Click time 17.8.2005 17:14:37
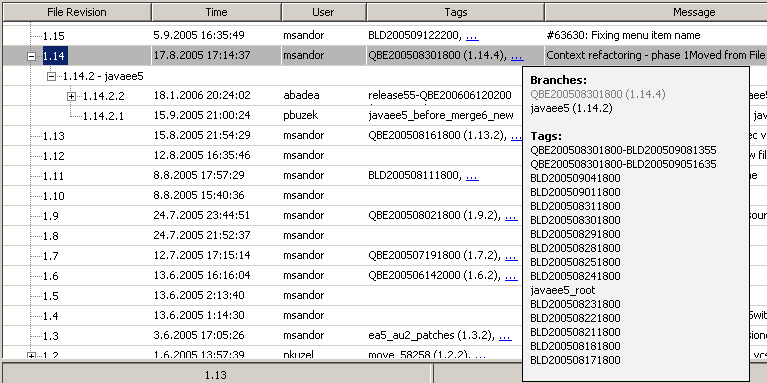Image resolution: width=767 pixels, height=383 pixels. click(x=202, y=55)
